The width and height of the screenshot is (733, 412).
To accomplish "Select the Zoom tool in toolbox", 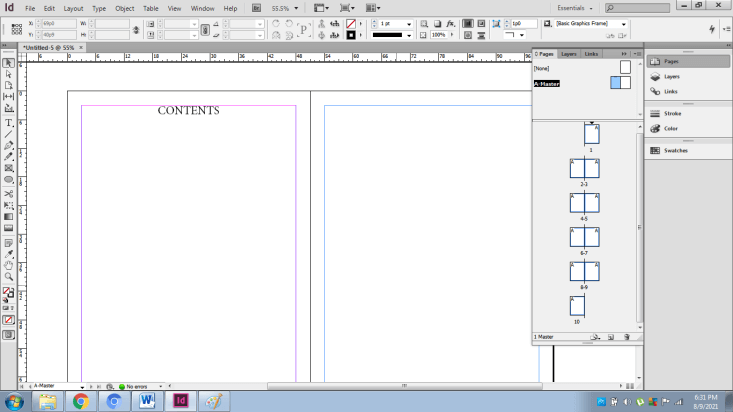I will tap(8, 277).
